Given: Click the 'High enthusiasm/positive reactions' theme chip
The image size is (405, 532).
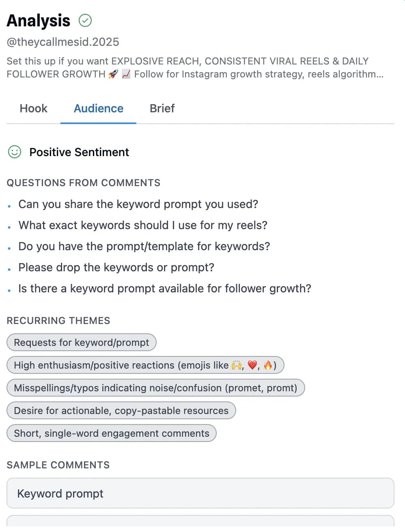Looking at the screenshot, I should pyautogui.click(x=145, y=365).
